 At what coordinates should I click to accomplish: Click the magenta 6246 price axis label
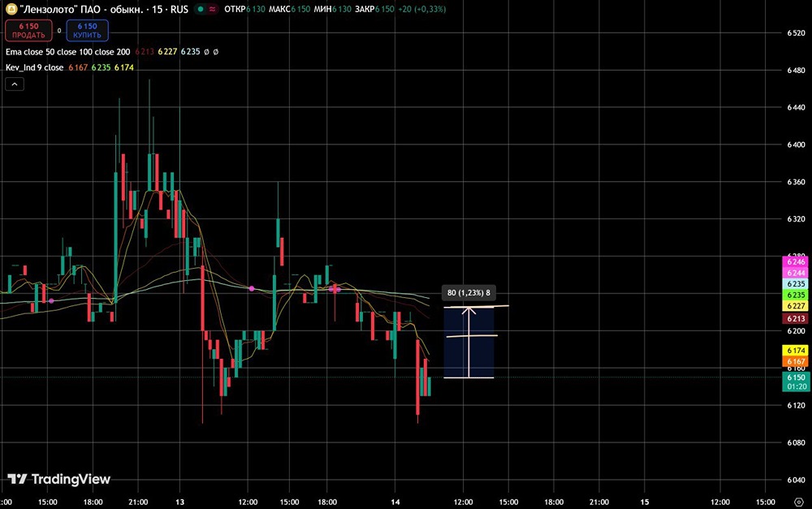796,262
